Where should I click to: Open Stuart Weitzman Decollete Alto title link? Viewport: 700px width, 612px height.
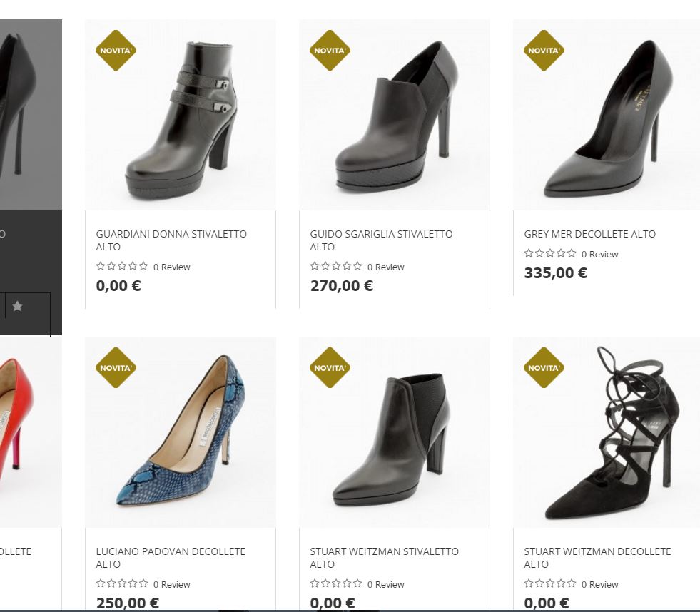pyautogui.click(x=597, y=557)
